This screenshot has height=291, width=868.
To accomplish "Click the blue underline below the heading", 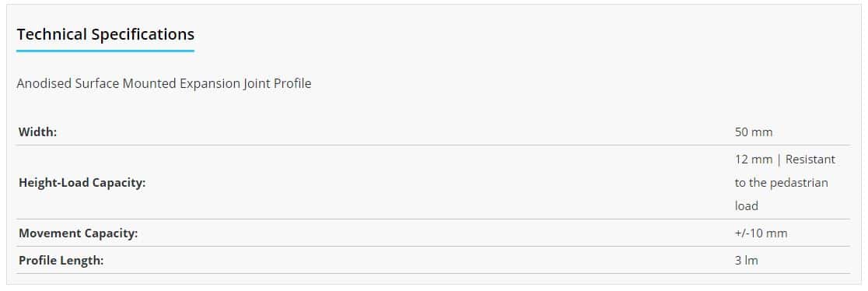I will (x=106, y=51).
